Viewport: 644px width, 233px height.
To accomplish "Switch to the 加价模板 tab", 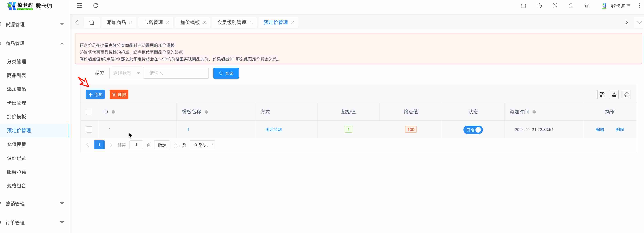I will tap(190, 23).
